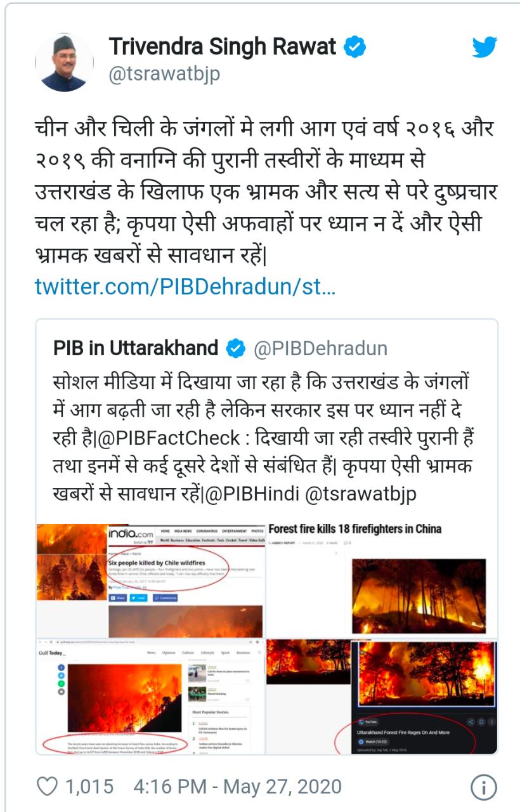Open the twitter.com/PIBDehradun link
Image resolution: width=520 pixels, height=812 pixels.
tap(185, 287)
